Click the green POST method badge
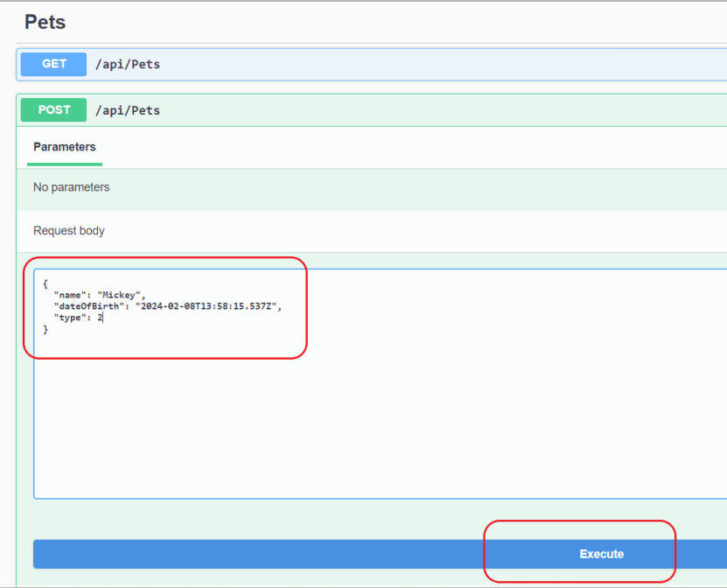This screenshot has height=588, width=727. click(53, 110)
